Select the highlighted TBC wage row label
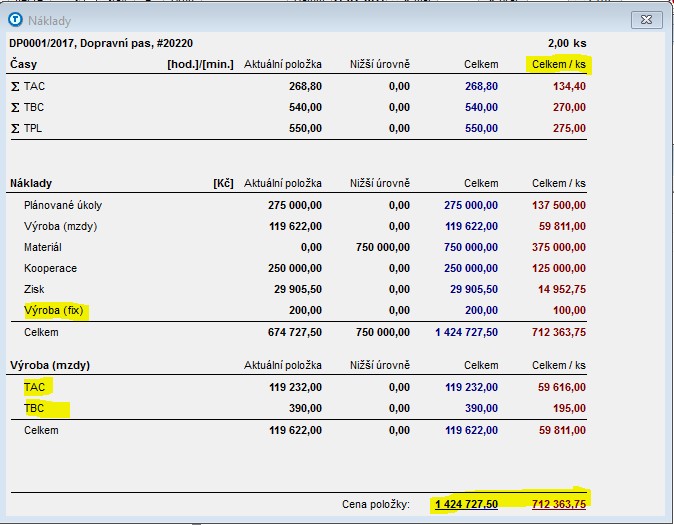This screenshot has height=525, width=674. 35,408
